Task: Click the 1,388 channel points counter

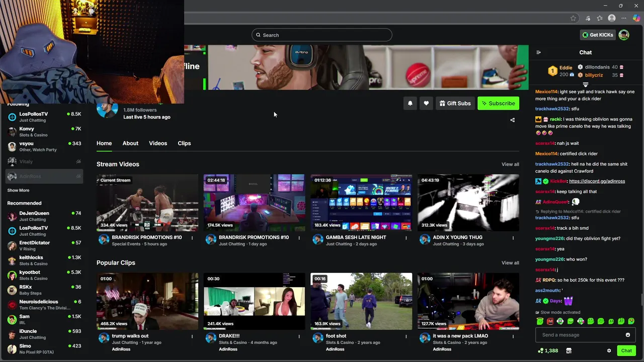Action: (548, 350)
